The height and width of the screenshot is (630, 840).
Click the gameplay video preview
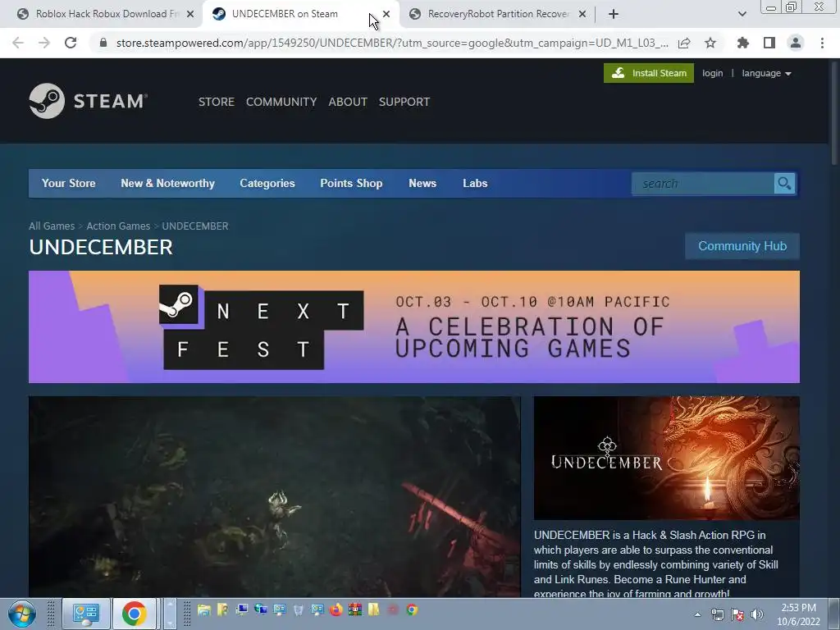[x=275, y=496]
